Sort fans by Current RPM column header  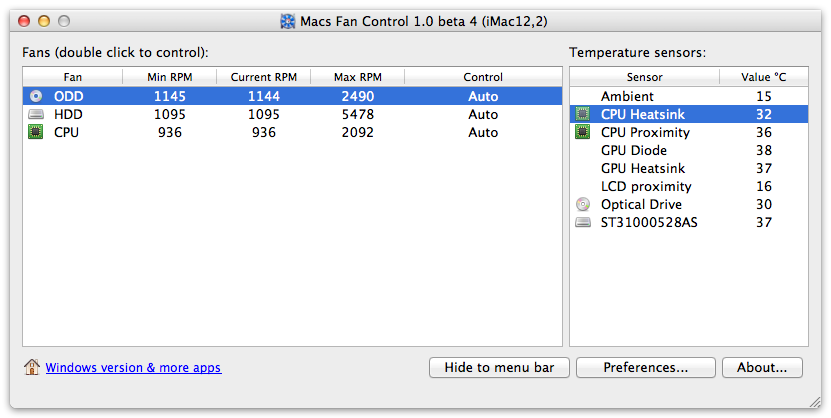tap(263, 77)
